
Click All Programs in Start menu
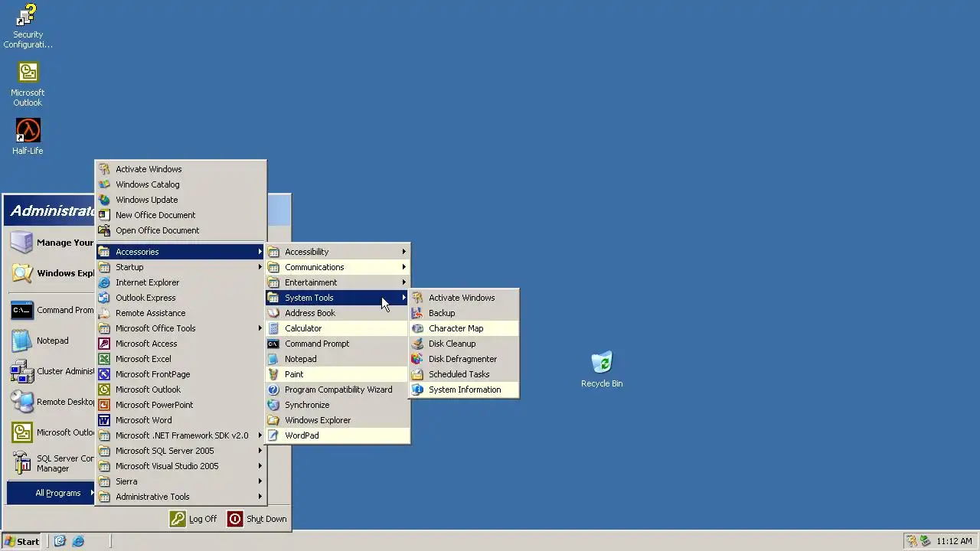[51, 493]
